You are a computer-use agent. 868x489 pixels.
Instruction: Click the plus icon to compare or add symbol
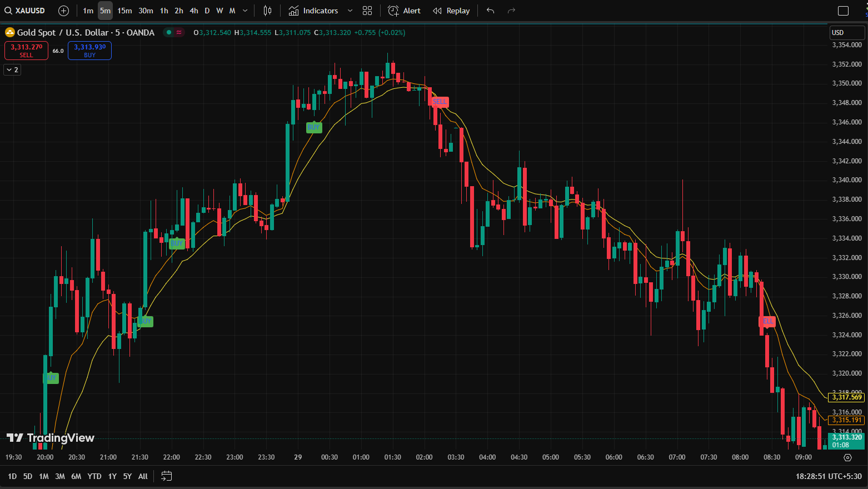tap(63, 11)
